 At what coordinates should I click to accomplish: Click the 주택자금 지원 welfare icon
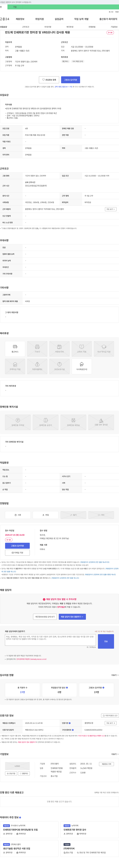click(15, 366)
